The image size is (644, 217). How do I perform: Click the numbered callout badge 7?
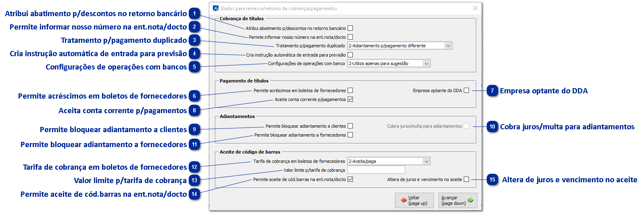492,91
